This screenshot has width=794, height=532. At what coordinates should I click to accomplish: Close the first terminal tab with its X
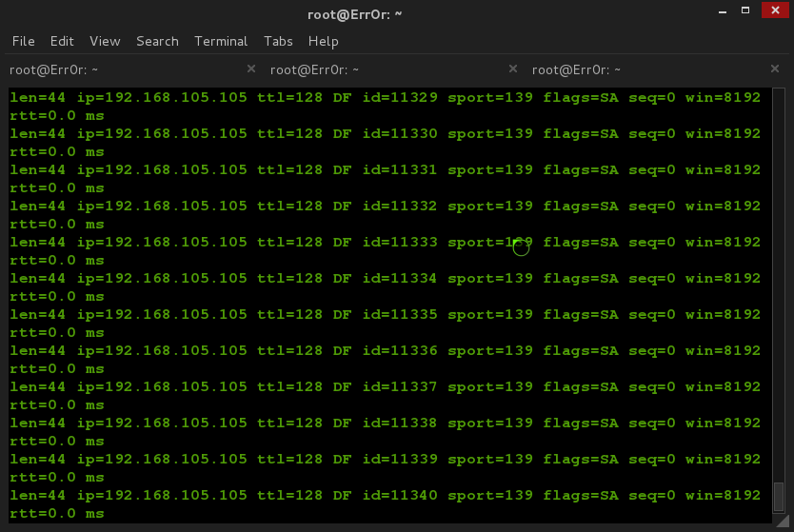251,69
